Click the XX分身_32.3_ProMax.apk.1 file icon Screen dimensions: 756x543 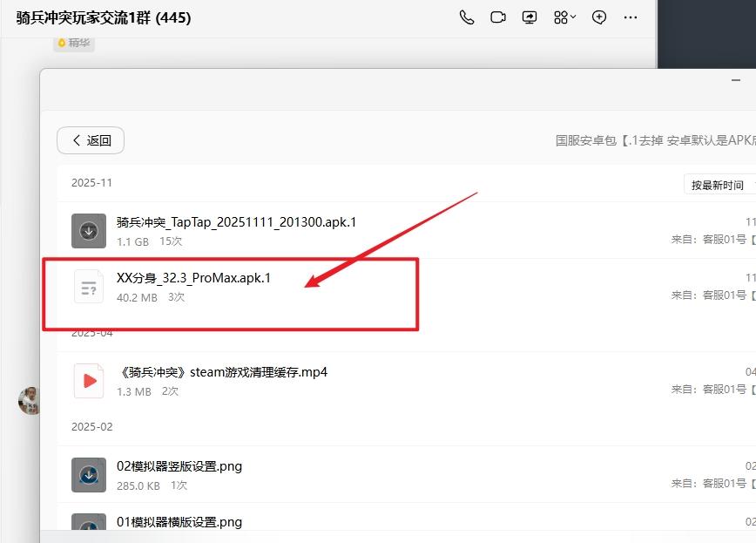click(89, 287)
